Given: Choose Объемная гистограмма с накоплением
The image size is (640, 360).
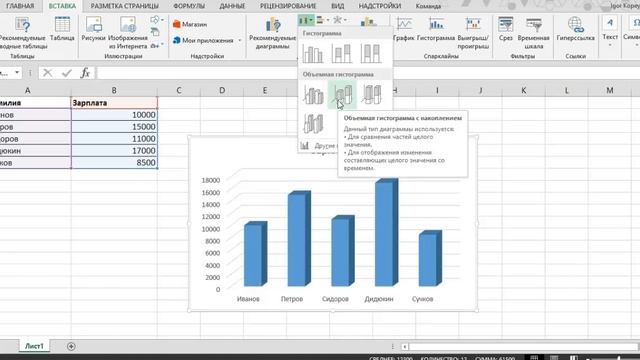Looking at the screenshot, I should coord(342,94).
